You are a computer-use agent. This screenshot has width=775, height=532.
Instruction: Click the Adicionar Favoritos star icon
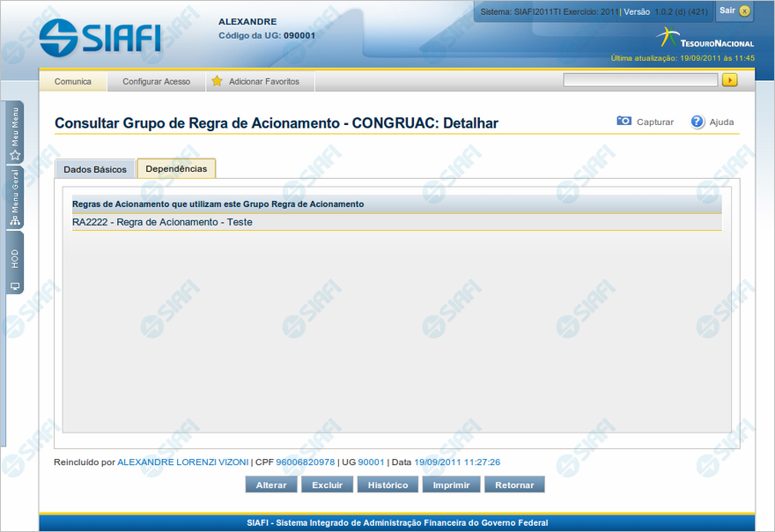pos(217,81)
